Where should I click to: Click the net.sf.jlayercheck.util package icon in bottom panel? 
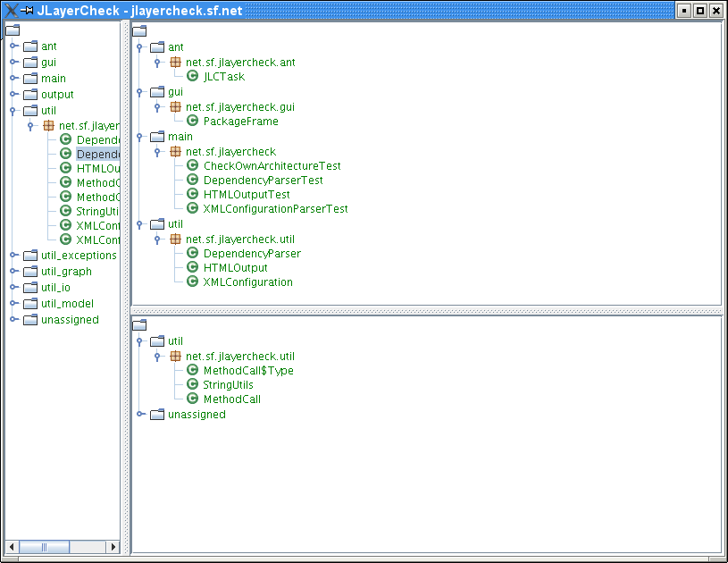tap(175, 356)
